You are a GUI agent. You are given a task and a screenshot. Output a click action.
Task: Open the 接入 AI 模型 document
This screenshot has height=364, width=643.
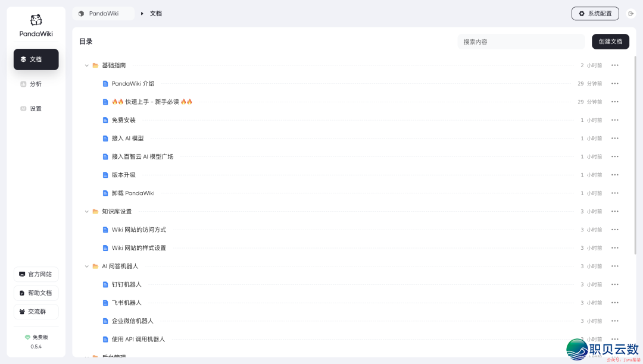pyautogui.click(x=127, y=139)
